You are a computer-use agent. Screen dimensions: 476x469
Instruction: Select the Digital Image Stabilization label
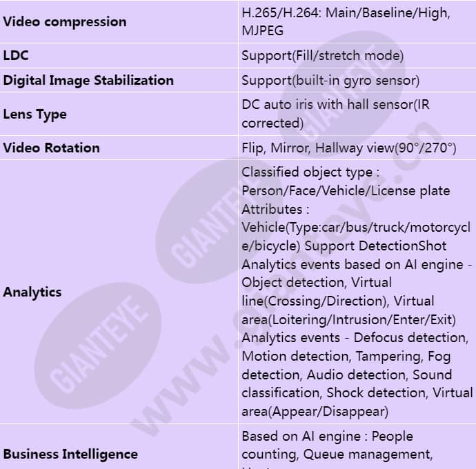[x=88, y=81]
